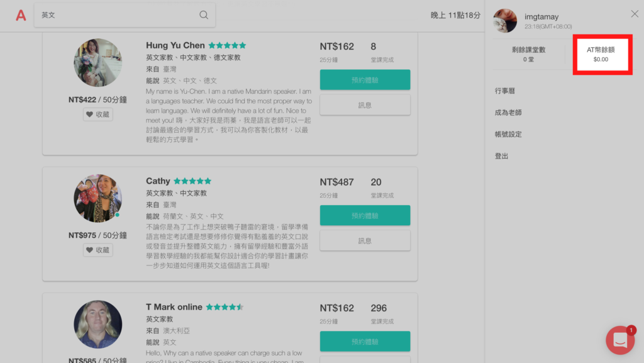Book trial lesson with Cathy

pyautogui.click(x=365, y=215)
